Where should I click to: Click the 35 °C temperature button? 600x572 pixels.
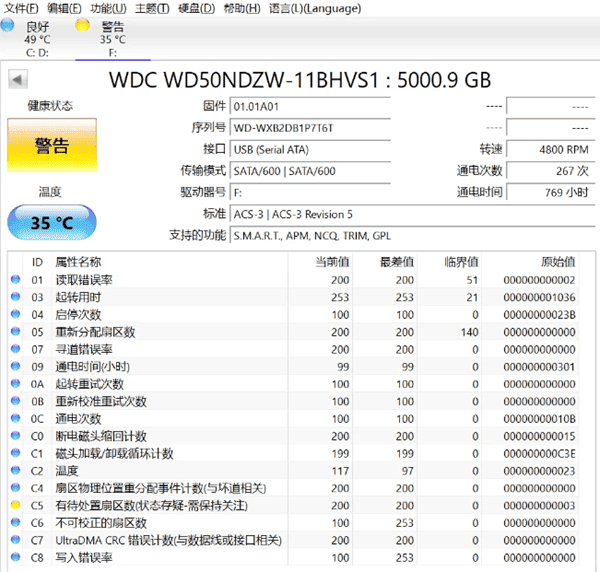point(52,223)
